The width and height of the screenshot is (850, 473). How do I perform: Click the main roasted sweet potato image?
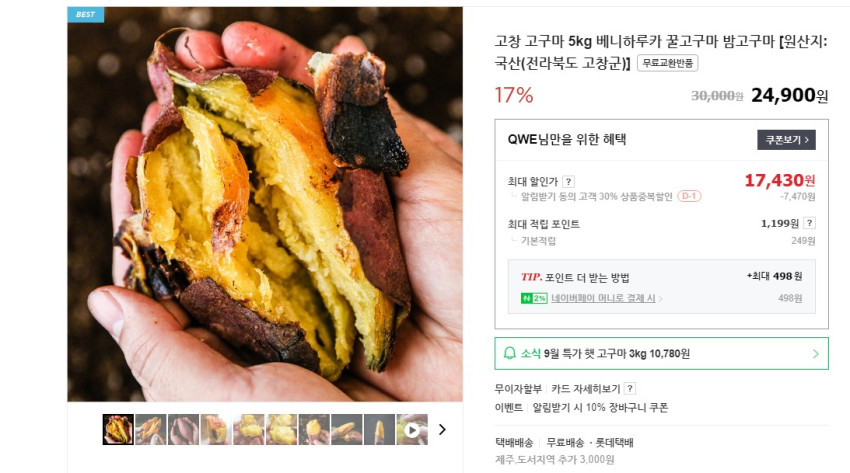[265, 204]
